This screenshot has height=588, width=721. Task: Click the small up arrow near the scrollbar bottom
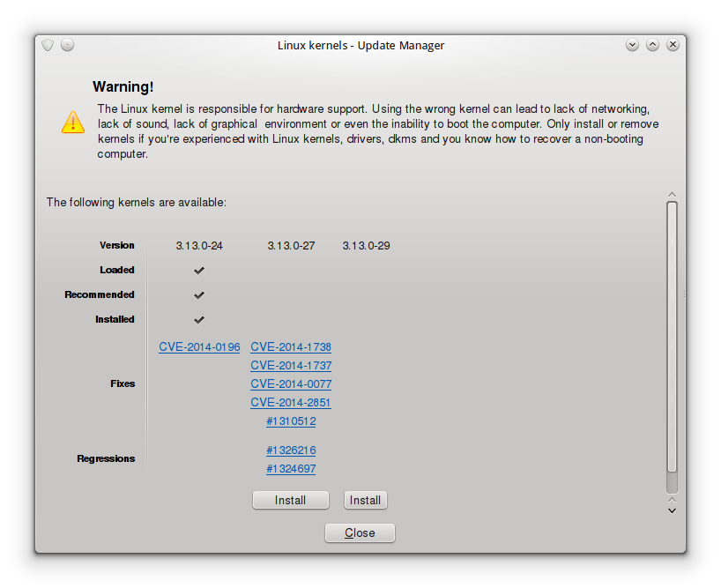(672, 500)
